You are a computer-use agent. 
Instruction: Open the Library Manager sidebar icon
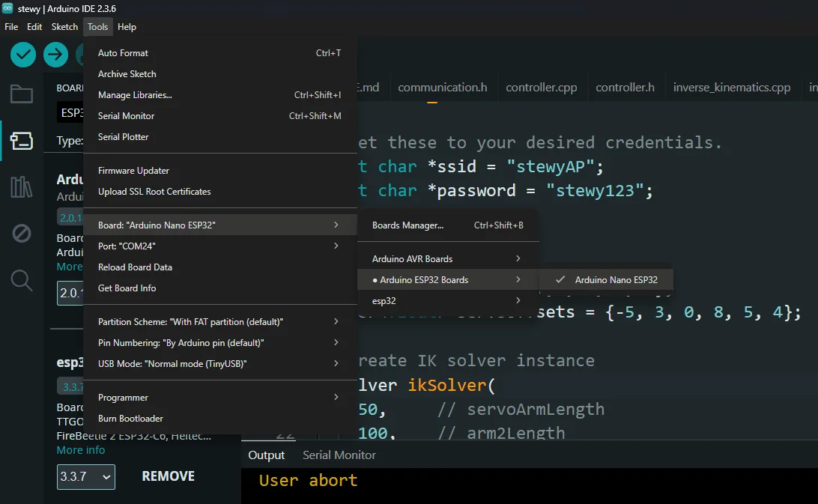click(x=22, y=186)
